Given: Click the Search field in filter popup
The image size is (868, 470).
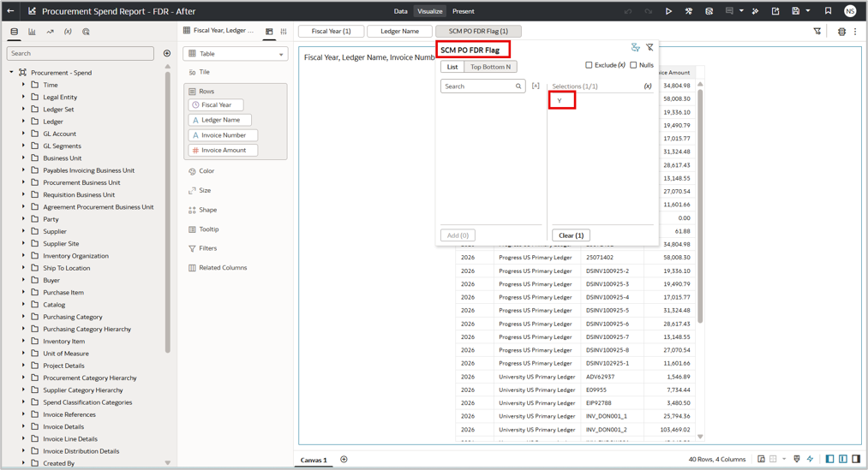Looking at the screenshot, I should tap(482, 86).
